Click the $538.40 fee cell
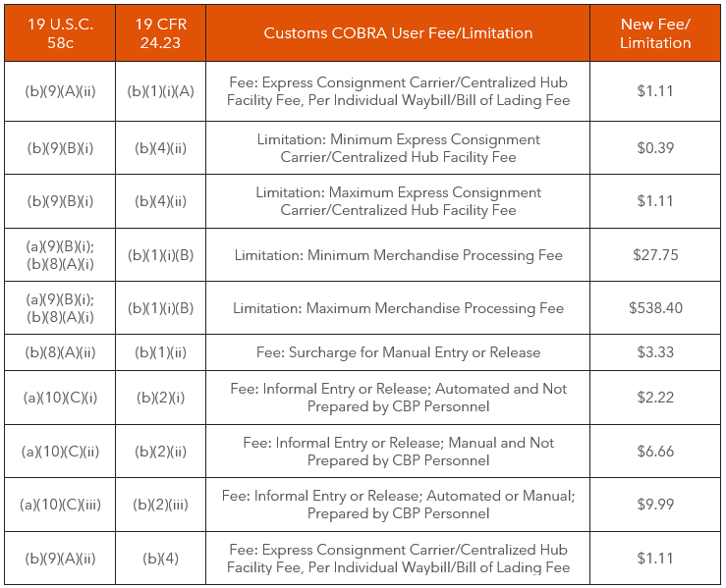726x588 pixels. (x=655, y=308)
